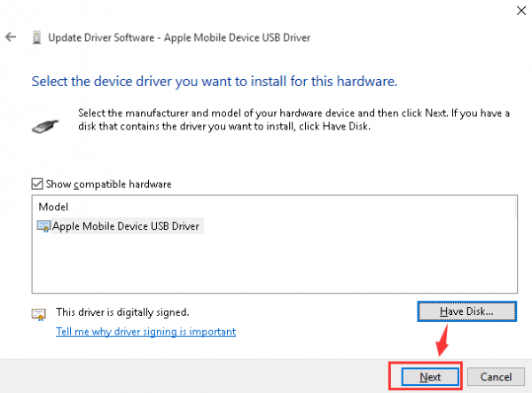532x393 pixels.
Task: Click the back arrow in the wizard header
Action: click(11, 38)
